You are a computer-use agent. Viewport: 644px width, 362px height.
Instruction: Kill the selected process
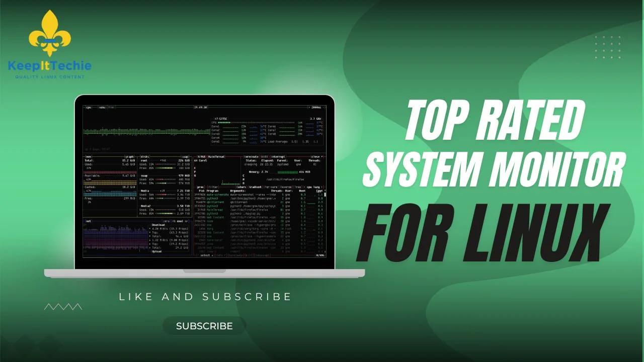[x=266, y=156]
